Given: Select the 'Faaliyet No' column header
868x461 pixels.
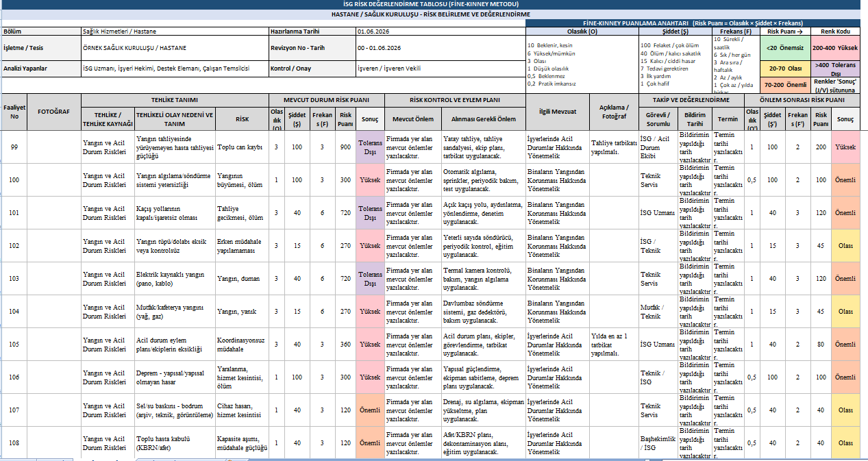Looking at the screenshot, I should pos(14,111).
